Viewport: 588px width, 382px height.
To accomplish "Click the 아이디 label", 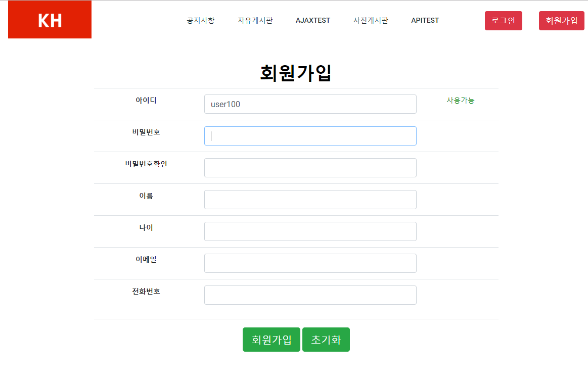I will pyautogui.click(x=146, y=101).
